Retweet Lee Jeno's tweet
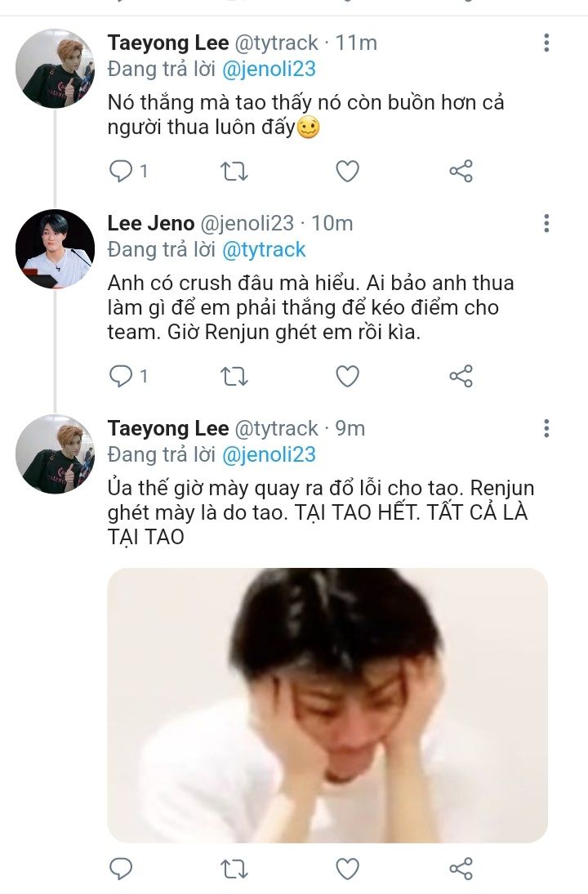 pos(234,376)
